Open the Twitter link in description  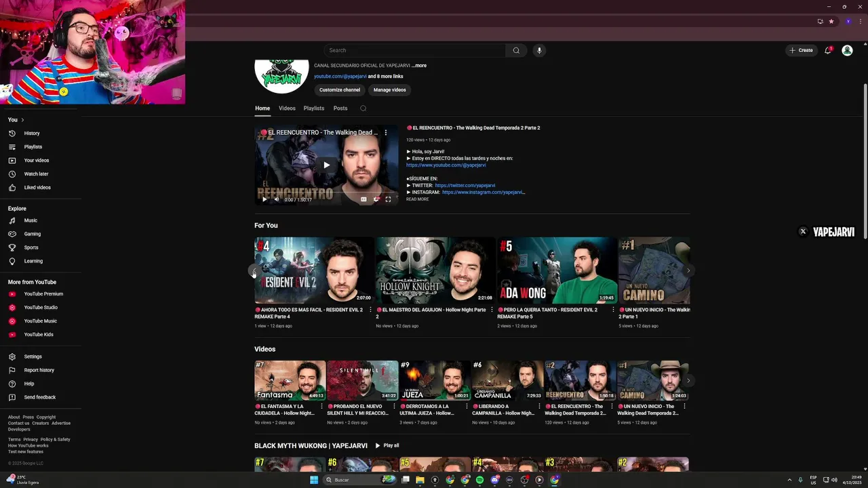tap(465, 186)
